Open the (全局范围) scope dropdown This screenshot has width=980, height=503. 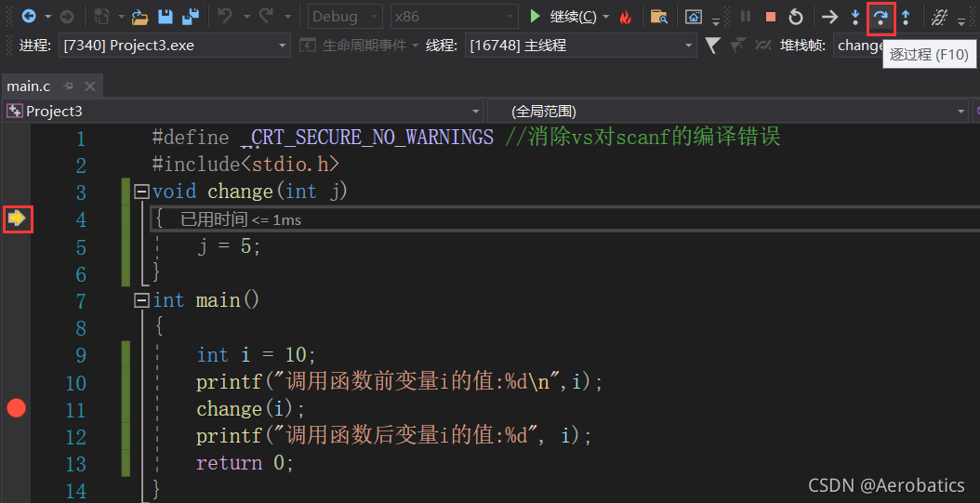point(728,112)
